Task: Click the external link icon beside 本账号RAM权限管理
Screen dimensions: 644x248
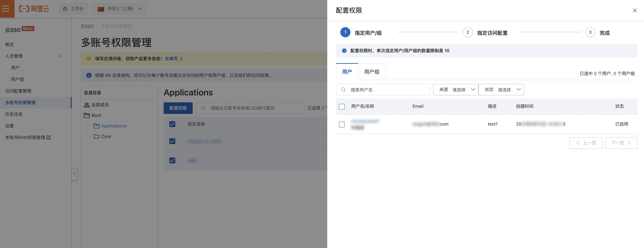Action: (49, 137)
